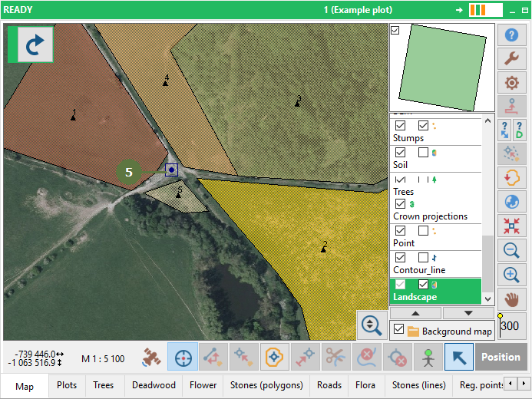This screenshot has width=532, height=399.
Task: Select the scissors cut tool
Action: click(336, 357)
